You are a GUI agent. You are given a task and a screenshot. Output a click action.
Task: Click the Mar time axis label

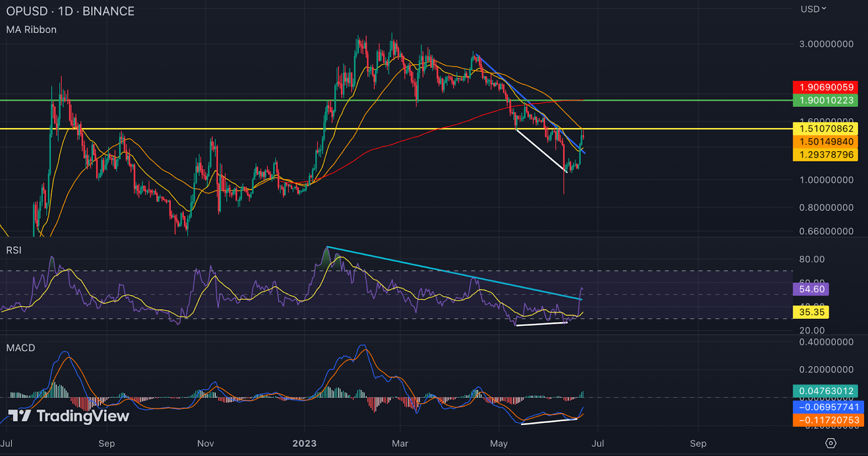coord(400,444)
